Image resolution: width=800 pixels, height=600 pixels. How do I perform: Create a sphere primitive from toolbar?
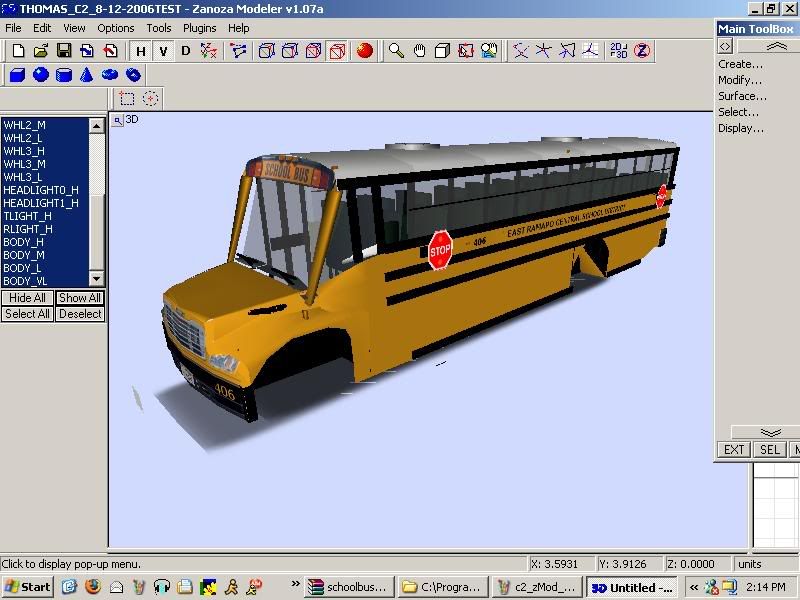[40, 75]
